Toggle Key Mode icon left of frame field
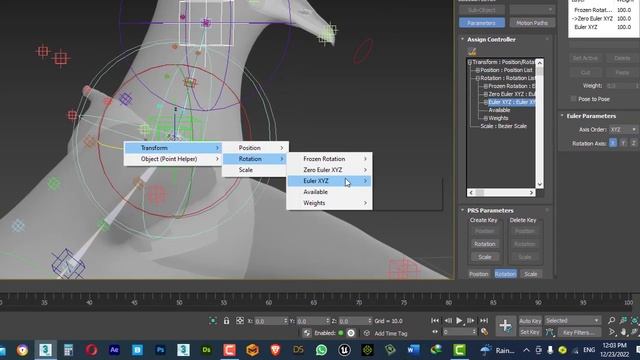The width and height of the screenshot is (640, 360). (x=435, y=332)
